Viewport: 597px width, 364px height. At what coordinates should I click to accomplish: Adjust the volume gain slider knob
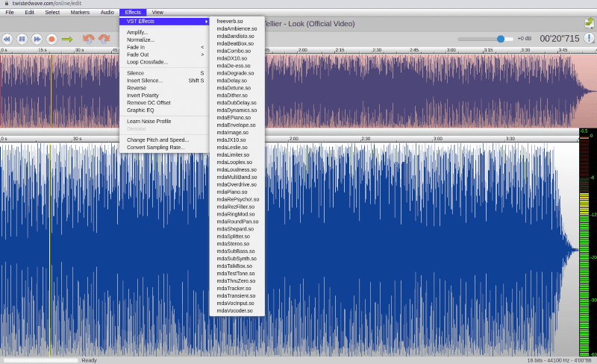point(501,39)
